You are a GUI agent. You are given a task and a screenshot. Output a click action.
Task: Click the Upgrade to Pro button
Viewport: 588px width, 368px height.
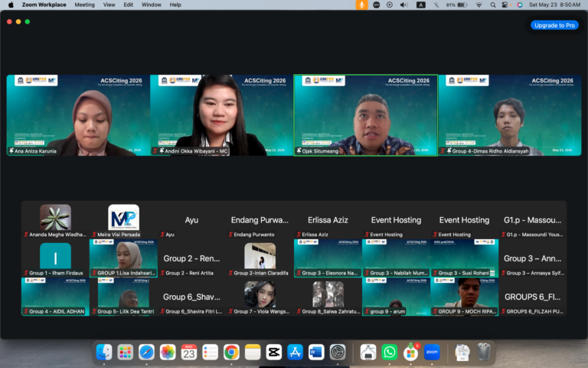554,25
